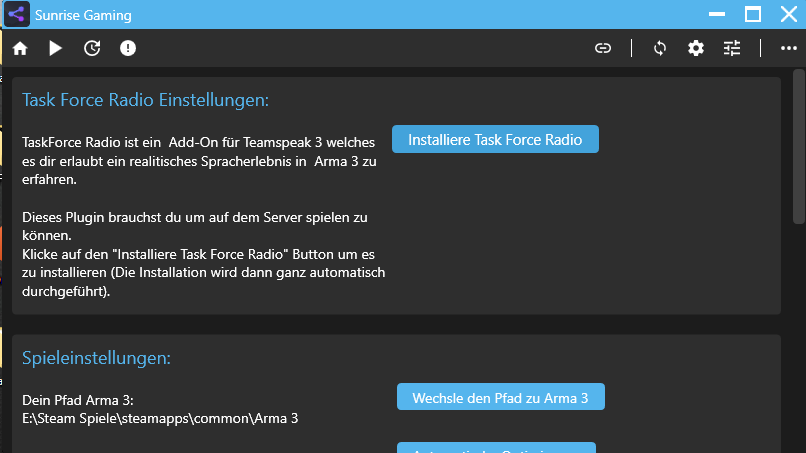Open the settings gear icon

click(696, 48)
